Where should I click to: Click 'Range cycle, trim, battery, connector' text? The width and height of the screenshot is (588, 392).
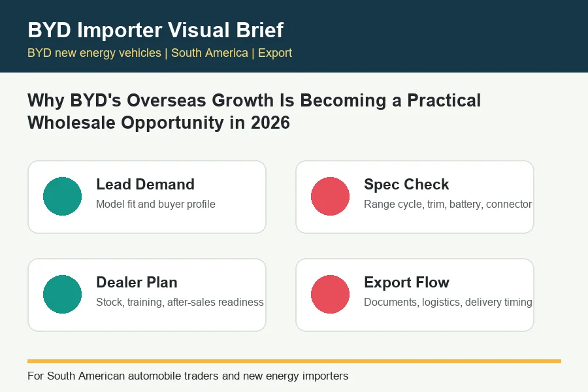pos(448,204)
